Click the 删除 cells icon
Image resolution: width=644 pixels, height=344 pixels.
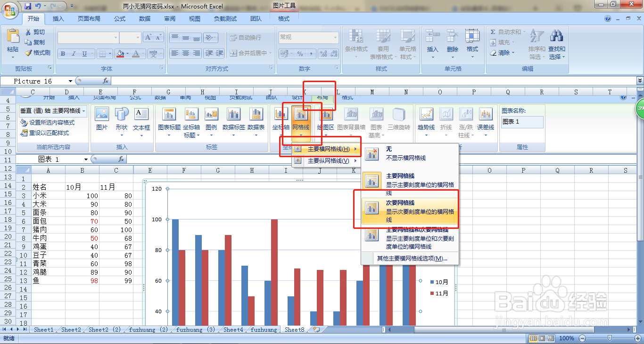452,36
